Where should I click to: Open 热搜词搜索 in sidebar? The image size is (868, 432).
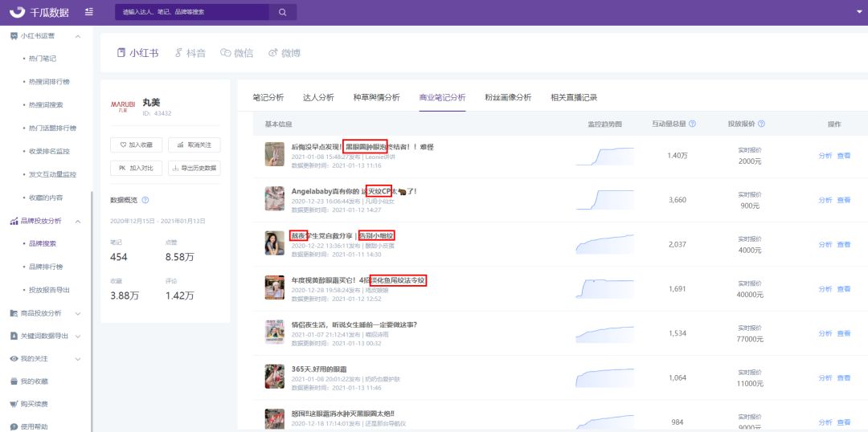[x=46, y=104]
